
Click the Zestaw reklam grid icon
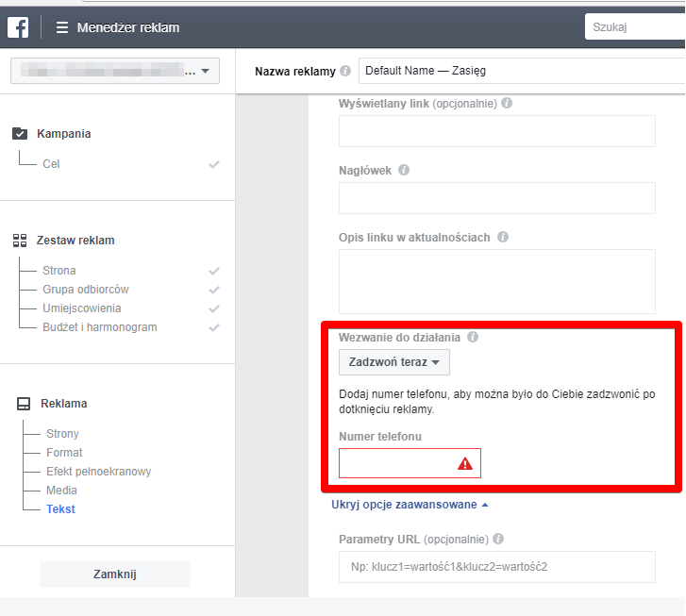coord(20,241)
